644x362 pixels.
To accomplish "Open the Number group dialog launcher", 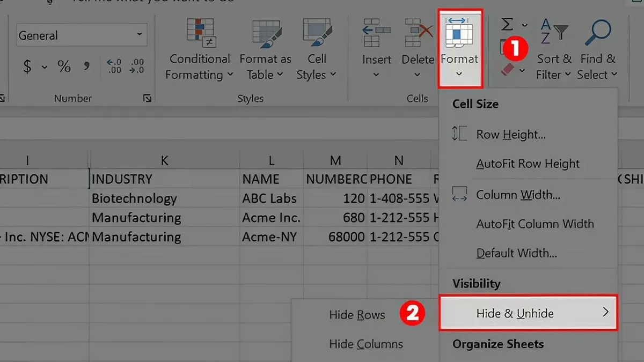I will (x=147, y=98).
